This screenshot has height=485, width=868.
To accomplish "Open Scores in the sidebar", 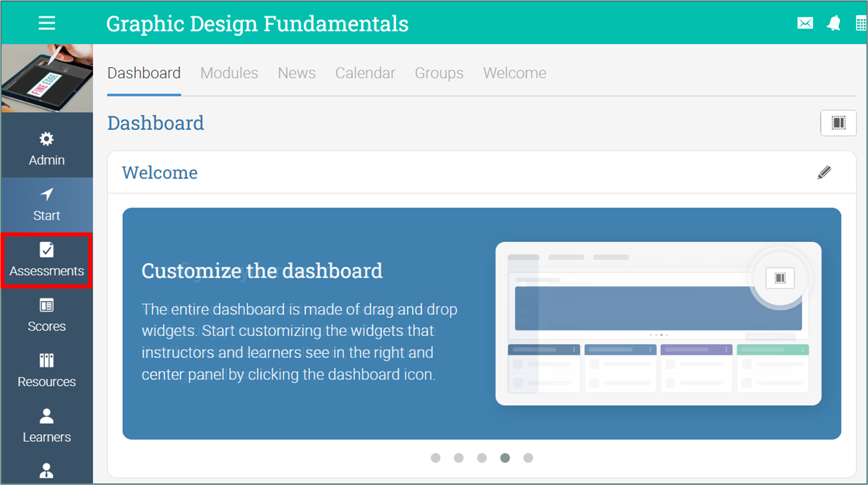I will [x=47, y=316].
